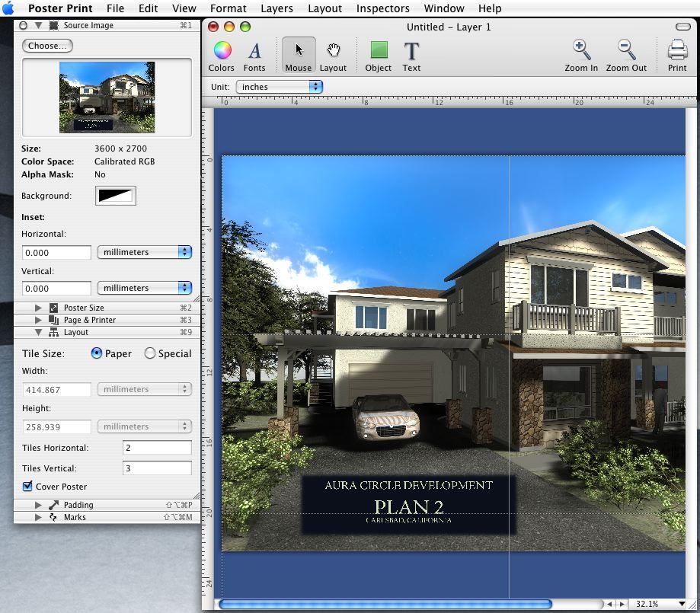Click the Zoom In magnifier
Screen dimensions: 700x613
coord(581,56)
